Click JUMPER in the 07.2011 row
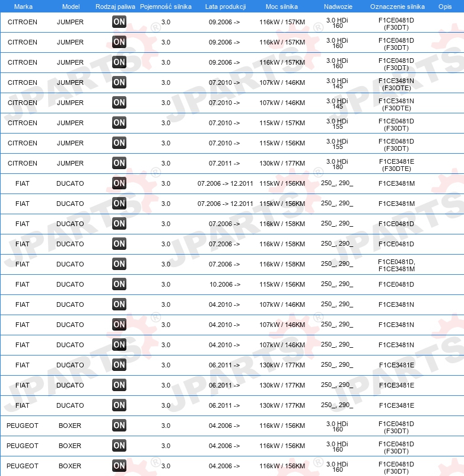Viewport: 464px width, 476px height. (70, 163)
